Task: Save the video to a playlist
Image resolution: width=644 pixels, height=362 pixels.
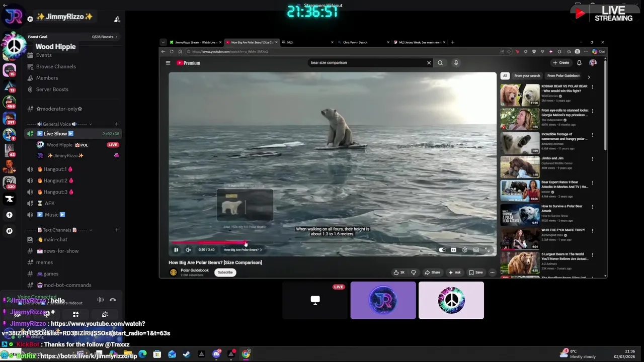Action: tap(476, 273)
